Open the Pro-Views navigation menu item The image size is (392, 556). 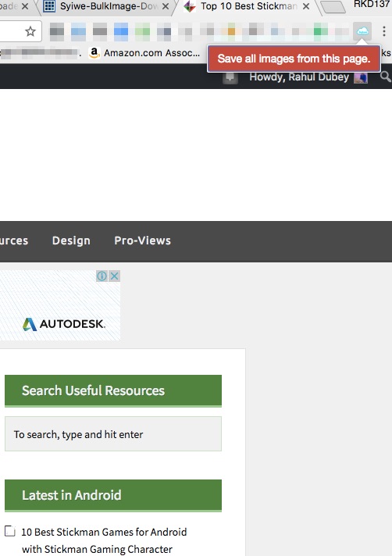tap(142, 241)
